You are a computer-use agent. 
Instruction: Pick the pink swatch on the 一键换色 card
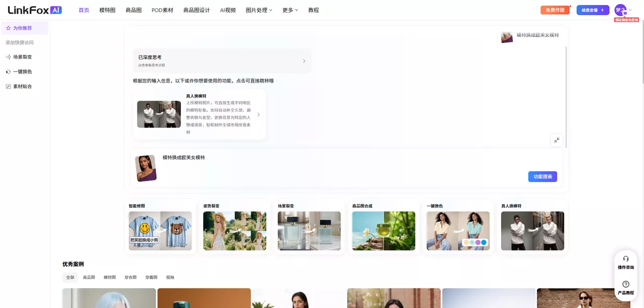pyautogui.click(x=478, y=242)
